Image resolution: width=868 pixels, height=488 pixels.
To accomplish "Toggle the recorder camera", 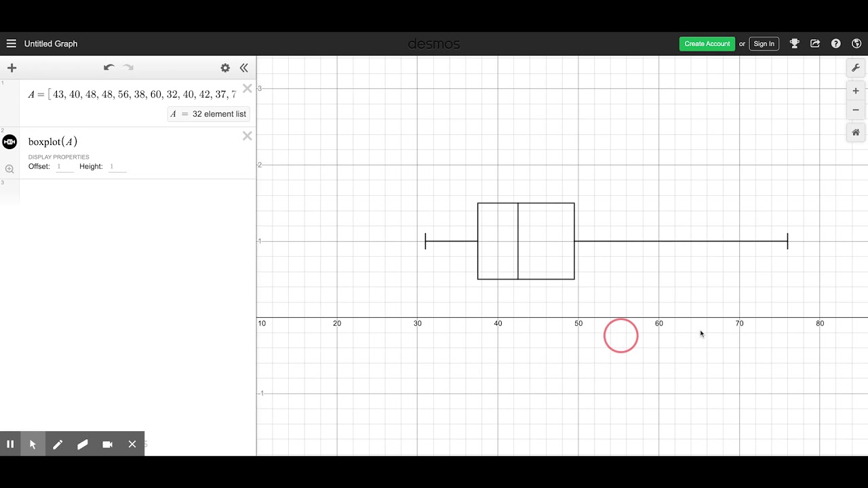I will 107,444.
